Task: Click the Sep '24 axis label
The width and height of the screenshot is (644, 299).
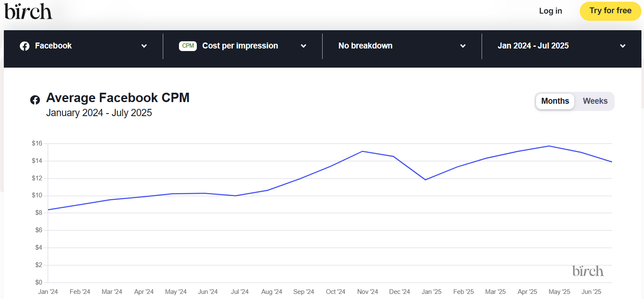Action: [304, 292]
